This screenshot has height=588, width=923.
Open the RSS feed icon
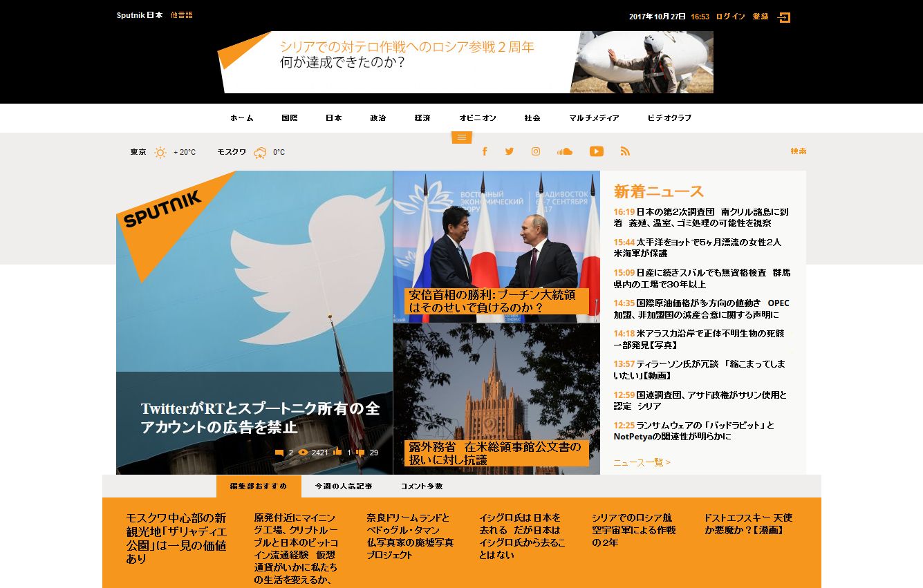pos(626,151)
